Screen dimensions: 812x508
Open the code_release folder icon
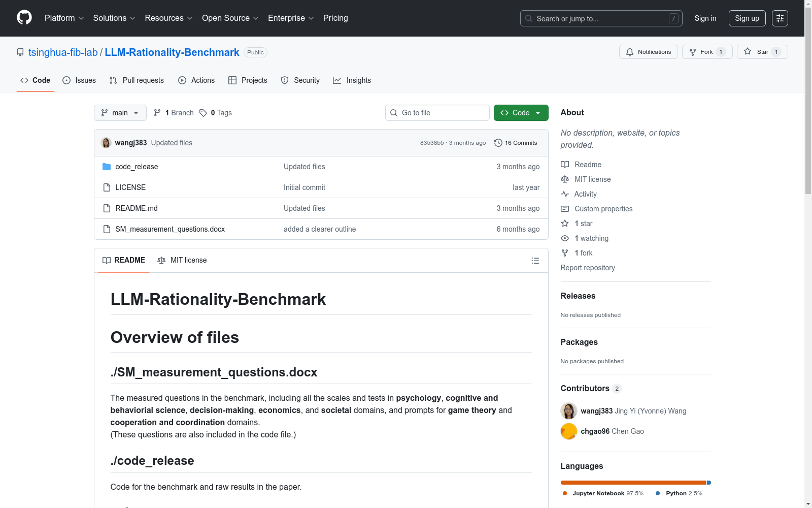(107, 167)
